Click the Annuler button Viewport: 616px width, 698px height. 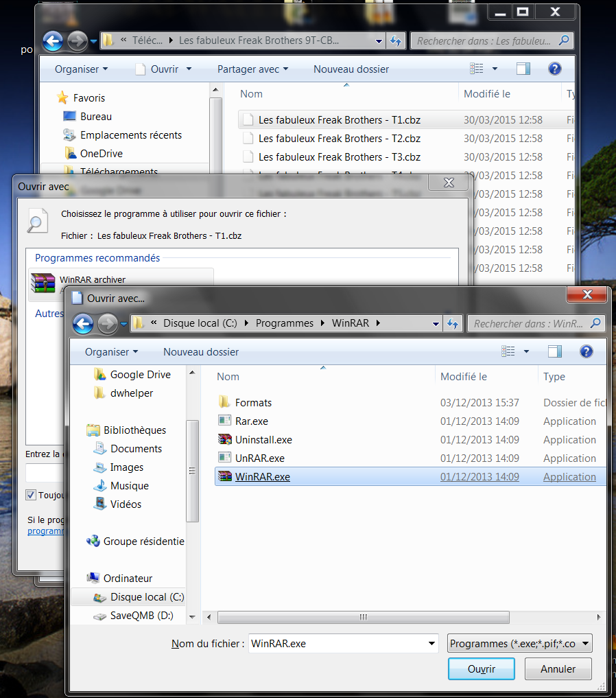(558, 669)
